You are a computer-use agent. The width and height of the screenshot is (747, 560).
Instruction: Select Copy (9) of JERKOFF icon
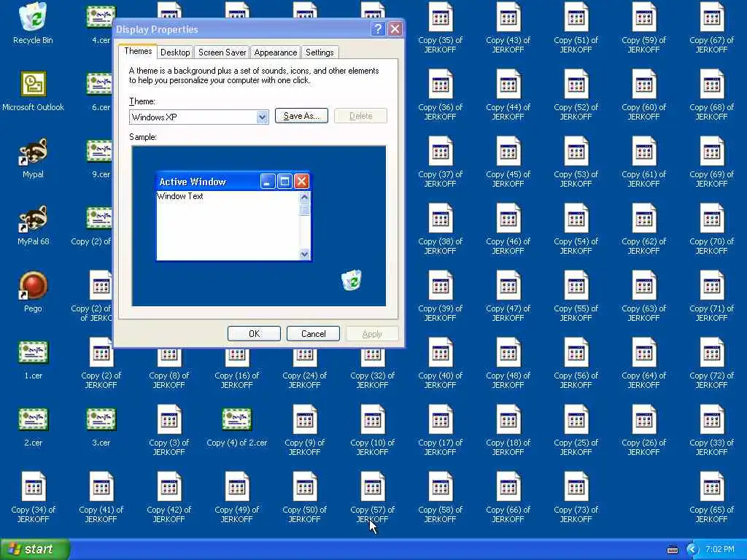(x=304, y=419)
